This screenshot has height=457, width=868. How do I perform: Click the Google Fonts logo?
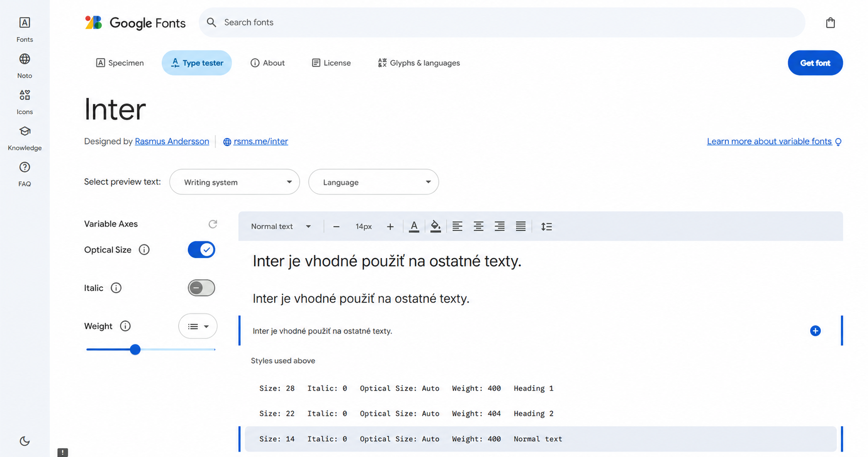136,23
